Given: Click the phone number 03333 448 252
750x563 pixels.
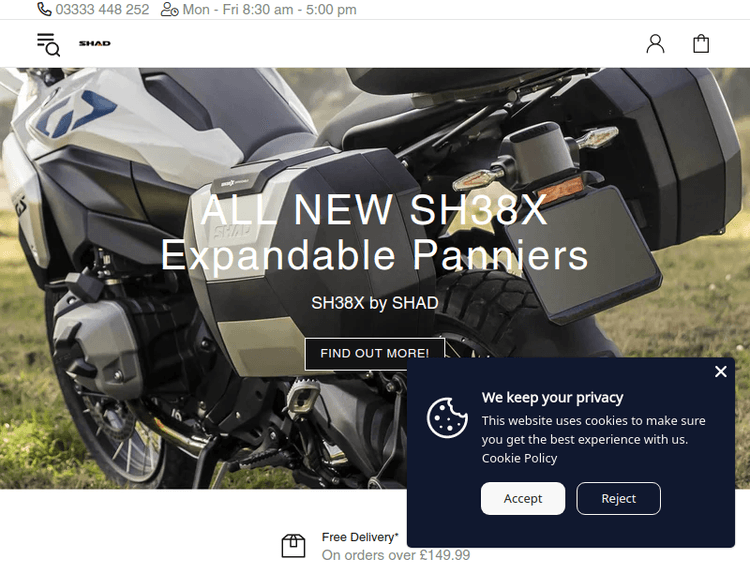Looking at the screenshot, I should point(102,10).
